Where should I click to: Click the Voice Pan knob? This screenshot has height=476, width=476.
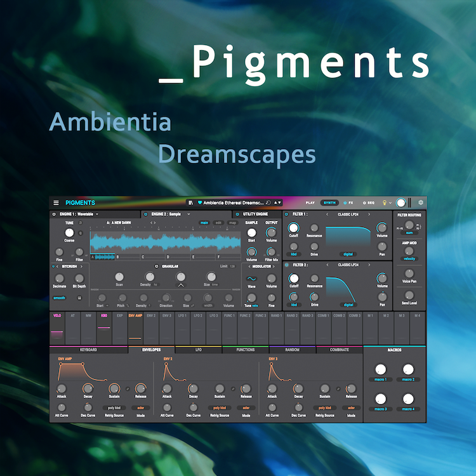pos(409,274)
